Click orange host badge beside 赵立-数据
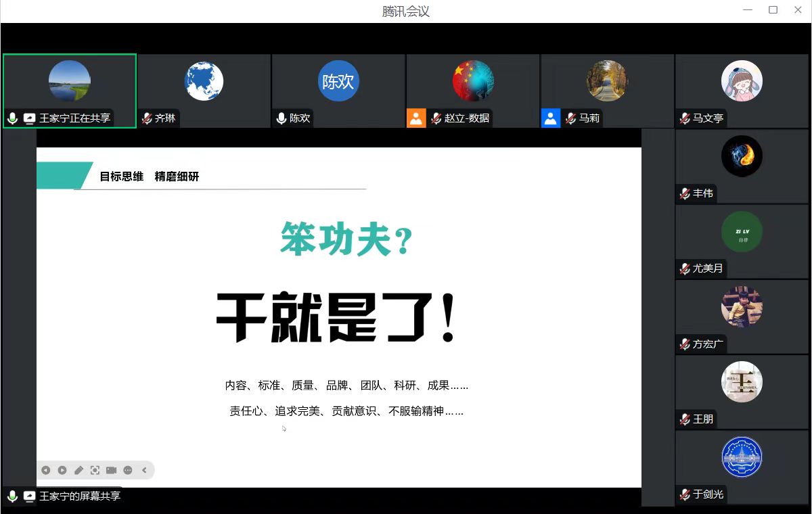 (415, 118)
